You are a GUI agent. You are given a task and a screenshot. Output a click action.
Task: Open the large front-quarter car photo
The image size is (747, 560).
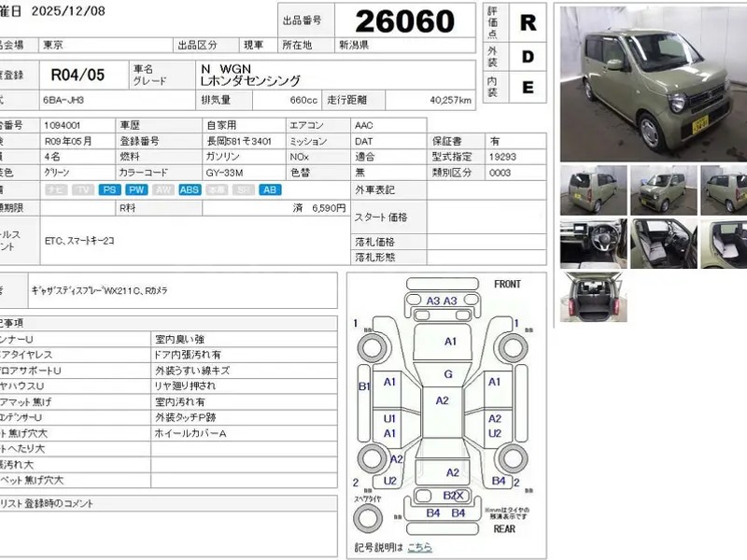click(x=645, y=83)
